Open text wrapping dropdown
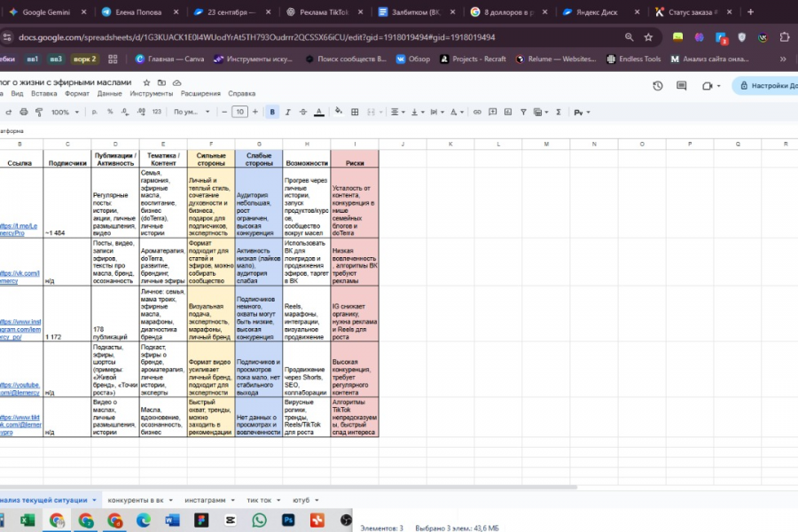The image size is (798, 532). [x=436, y=112]
